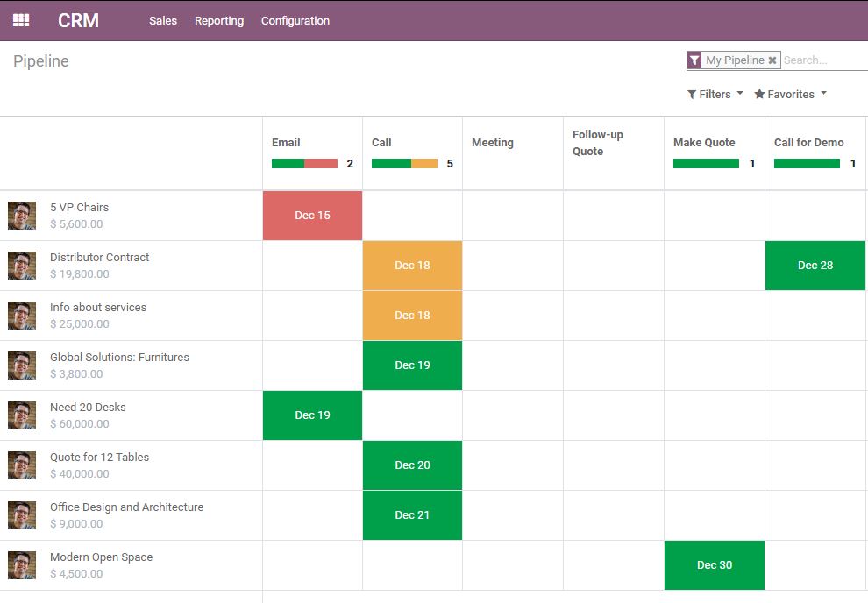Open the Sales menu
Viewport: 868px width, 603px height.
coord(163,20)
